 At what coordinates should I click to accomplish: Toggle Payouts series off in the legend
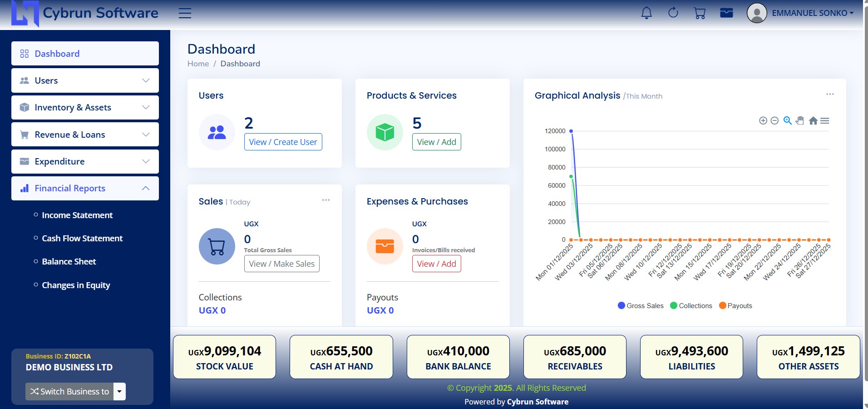(x=735, y=305)
